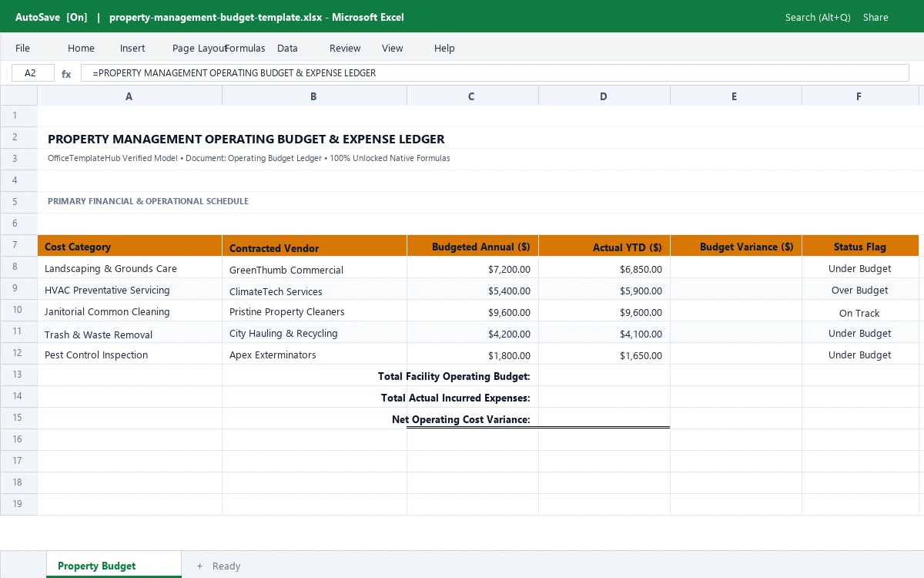The width and height of the screenshot is (924, 578).
Task: Select the $7,200.00 budgeted cell
Action: [x=473, y=267]
